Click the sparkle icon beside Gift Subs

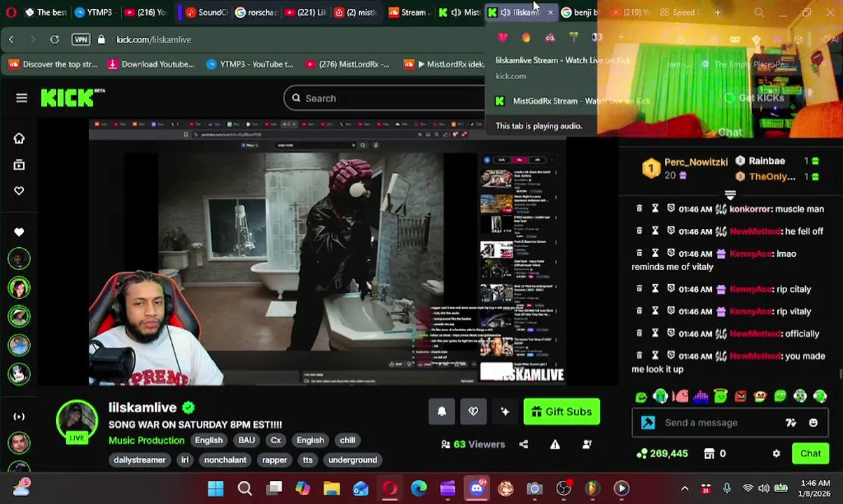505,412
